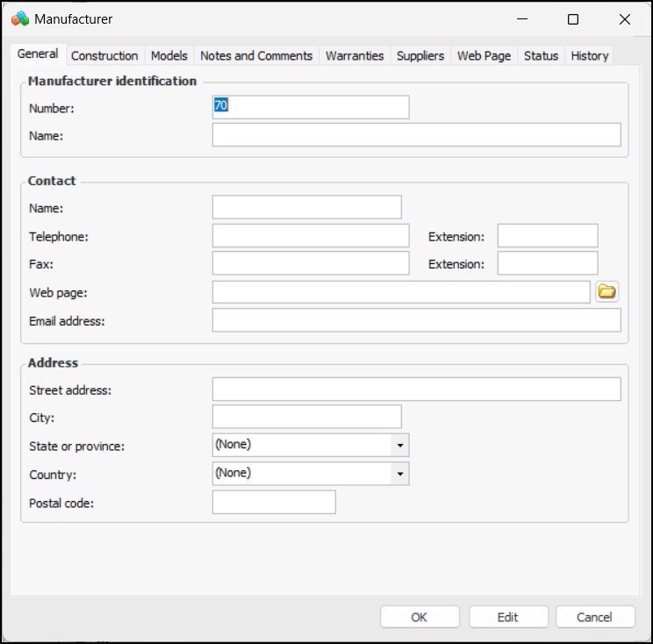The width and height of the screenshot is (653, 644).
Task: Go to the Warranties tab
Action: point(355,55)
